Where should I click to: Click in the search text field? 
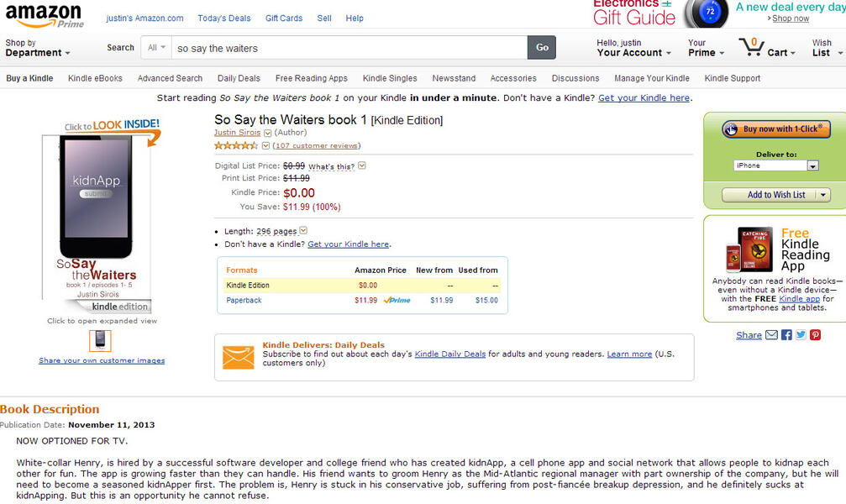tap(349, 48)
